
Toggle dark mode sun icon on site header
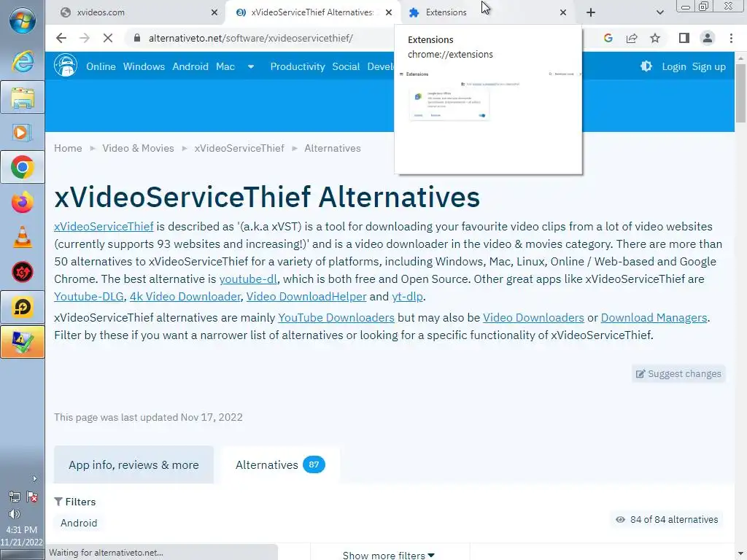[x=646, y=66]
